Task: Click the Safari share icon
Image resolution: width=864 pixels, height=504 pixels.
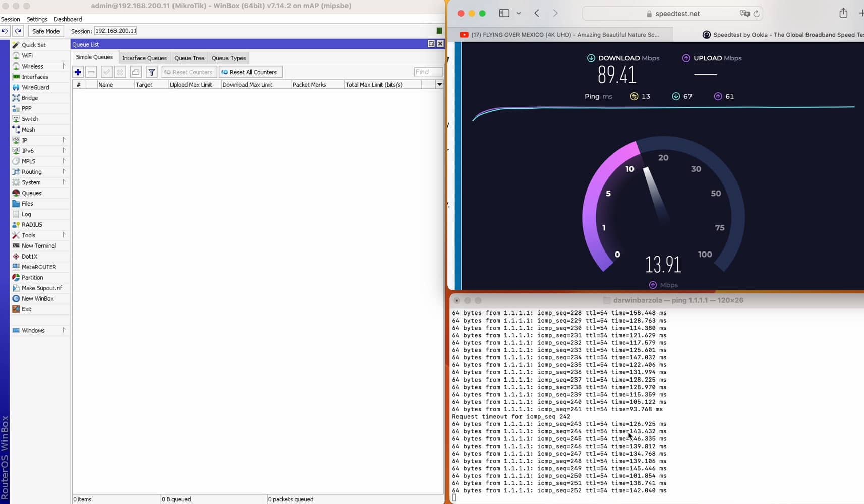Action: pos(843,14)
